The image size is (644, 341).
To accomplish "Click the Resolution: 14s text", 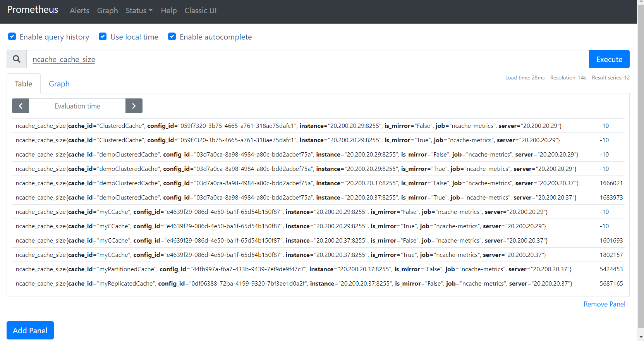I will pos(568,77).
